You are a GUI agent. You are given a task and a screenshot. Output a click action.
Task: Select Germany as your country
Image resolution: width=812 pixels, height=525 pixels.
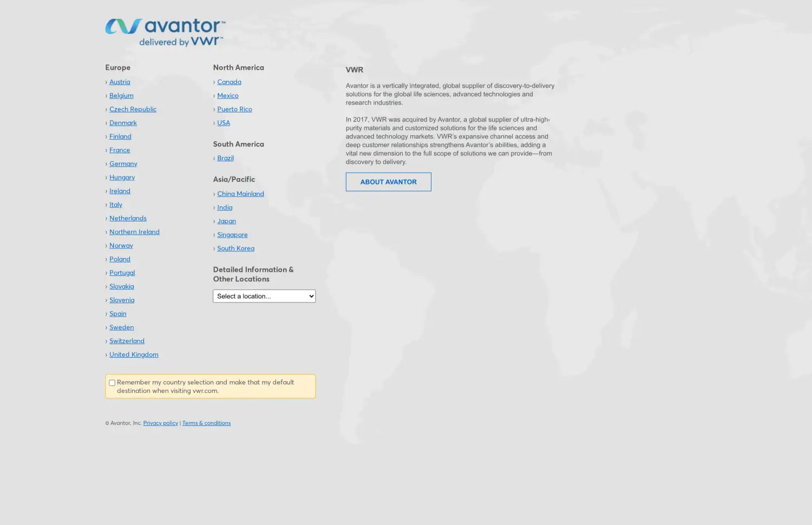click(123, 163)
